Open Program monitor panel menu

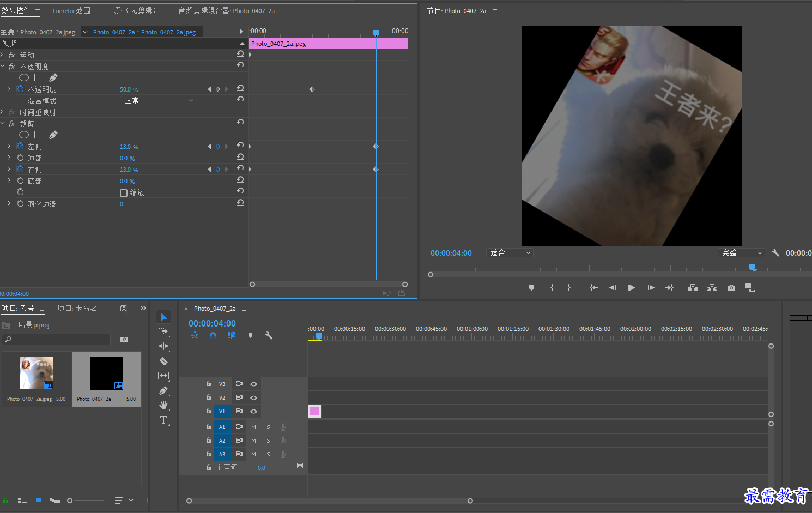coord(495,11)
